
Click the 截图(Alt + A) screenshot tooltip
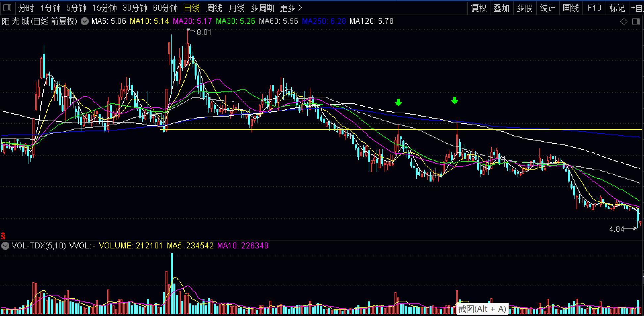tap(482, 309)
